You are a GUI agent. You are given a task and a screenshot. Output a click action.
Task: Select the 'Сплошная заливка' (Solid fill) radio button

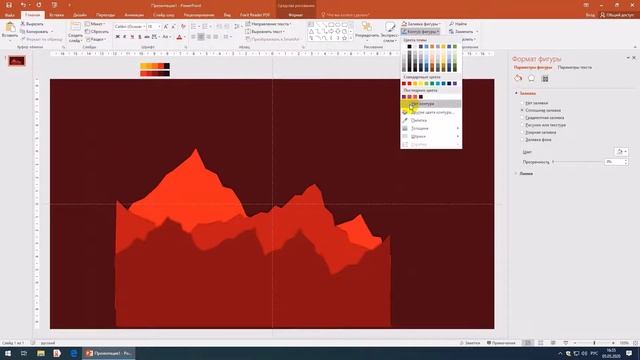tap(522, 110)
